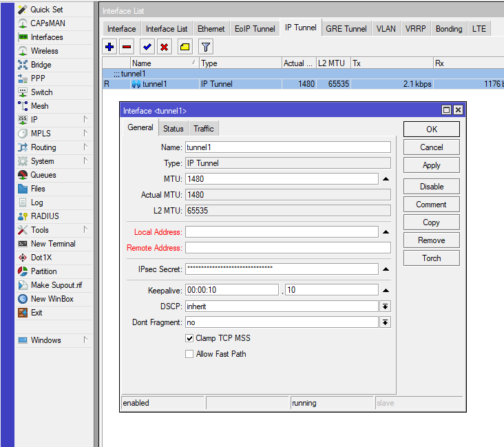Screen dimensions: 504x447
Task: Expand the System submenu
Action: click(x=85, y=160)
